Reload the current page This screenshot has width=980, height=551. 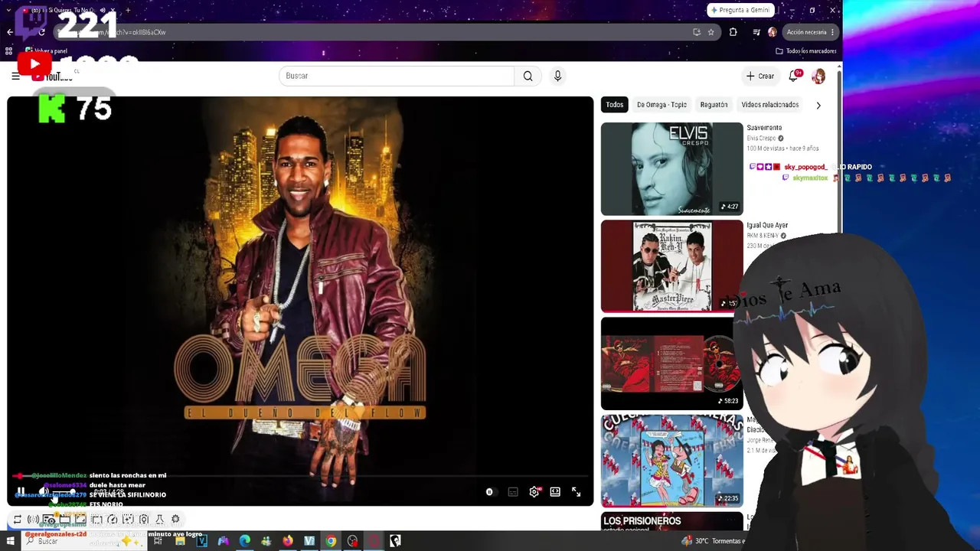(42, 32)
